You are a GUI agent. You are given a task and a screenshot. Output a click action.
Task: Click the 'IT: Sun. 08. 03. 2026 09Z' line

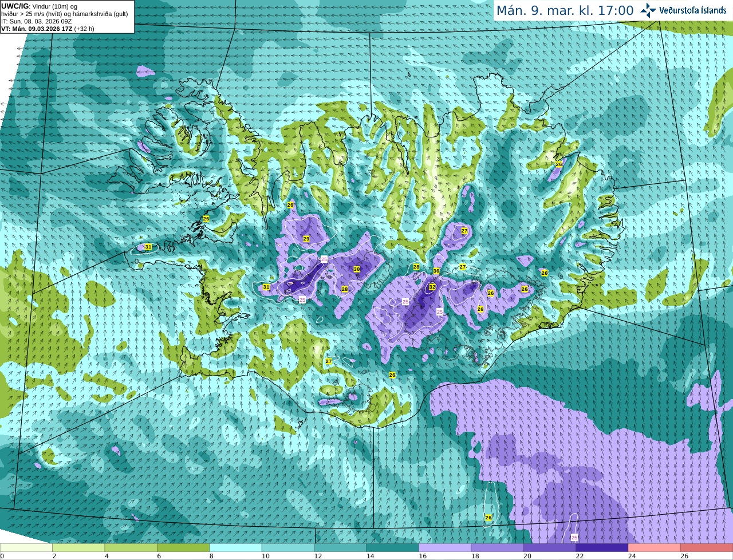click(x=38, y=21)
